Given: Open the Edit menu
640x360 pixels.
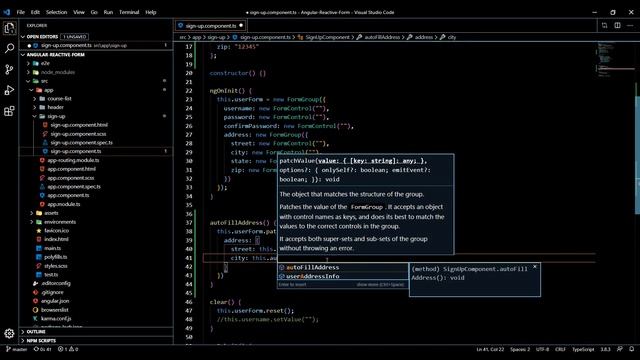Looking at the screenshot, I should (36, 12).
